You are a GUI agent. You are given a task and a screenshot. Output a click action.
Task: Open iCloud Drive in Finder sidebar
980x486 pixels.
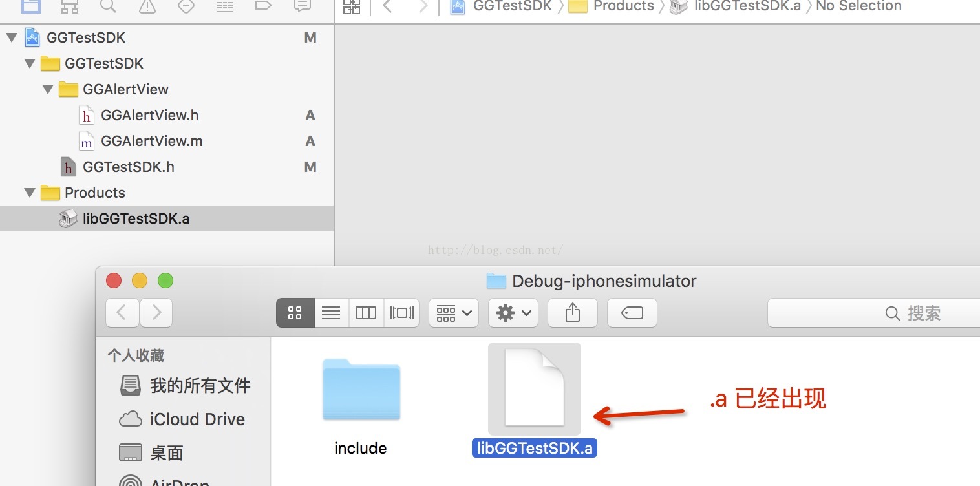click(184, 419)
